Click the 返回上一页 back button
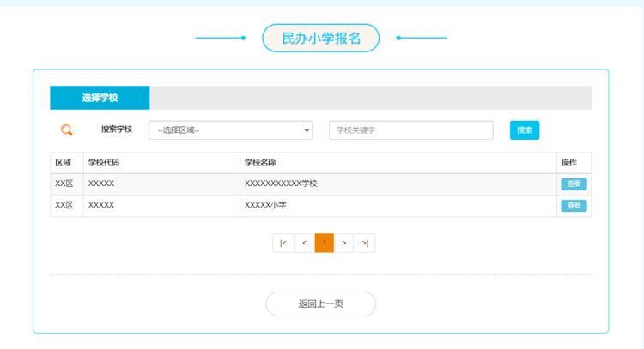 point(321,304)
